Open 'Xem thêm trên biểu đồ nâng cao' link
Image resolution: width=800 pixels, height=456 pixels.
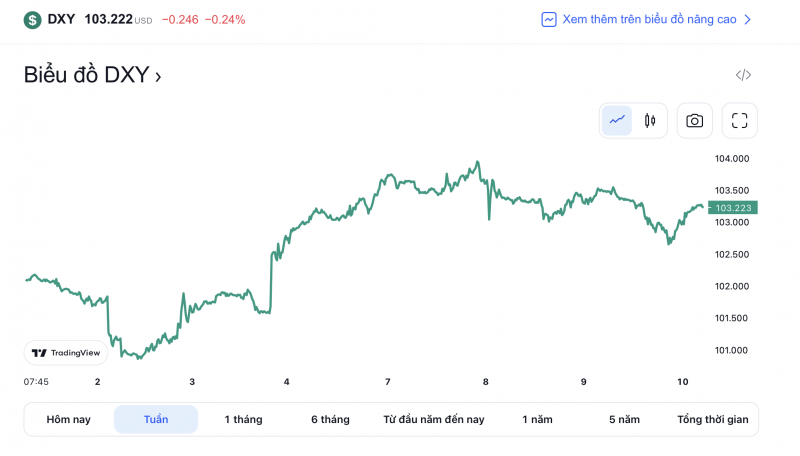click(649, 19)
